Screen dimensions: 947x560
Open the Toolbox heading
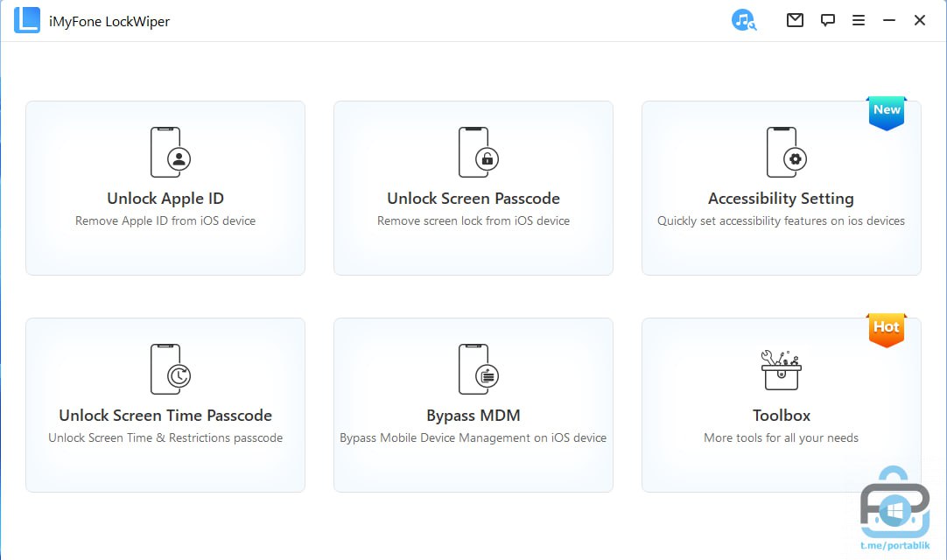(782, 415)
